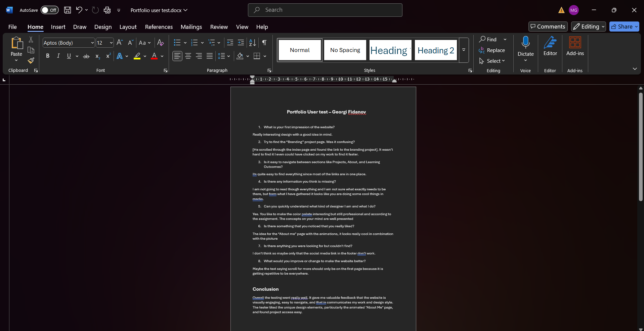644x331 pixels.
Task: Click the Format Painter brush icon
Action: (31, 61)
